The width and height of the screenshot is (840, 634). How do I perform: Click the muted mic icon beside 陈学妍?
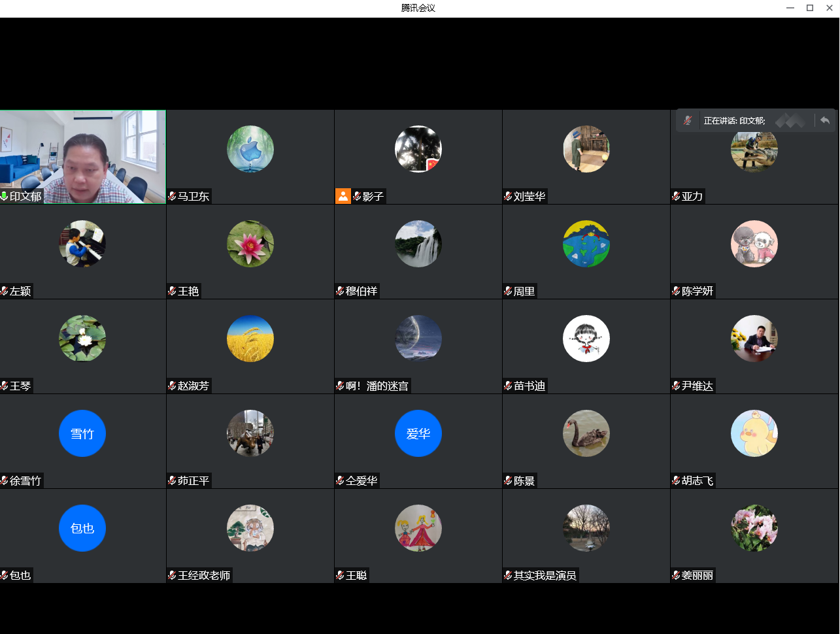click(676, 291)
